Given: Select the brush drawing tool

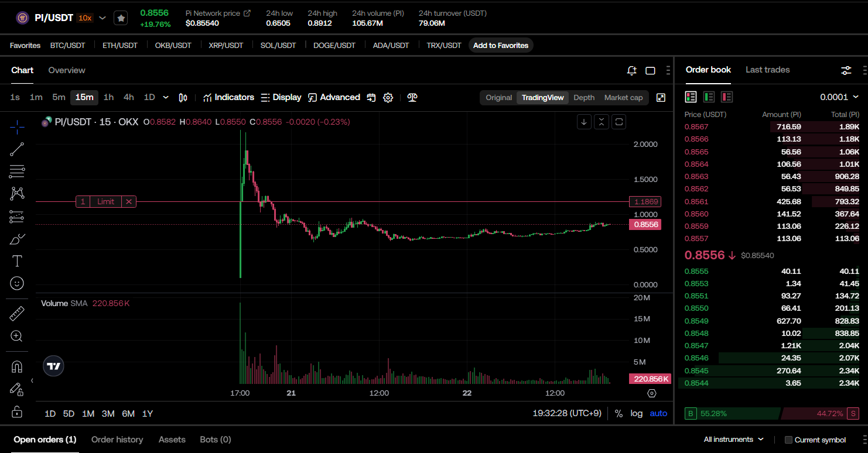Looking at the screenshot, I should click(17, 239).
